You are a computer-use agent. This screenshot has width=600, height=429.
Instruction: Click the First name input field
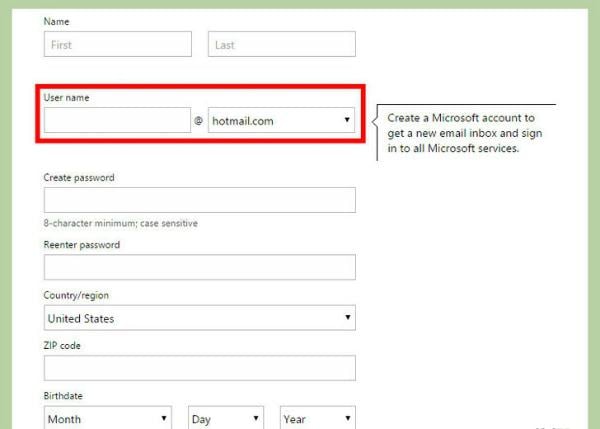pos(118,44)
